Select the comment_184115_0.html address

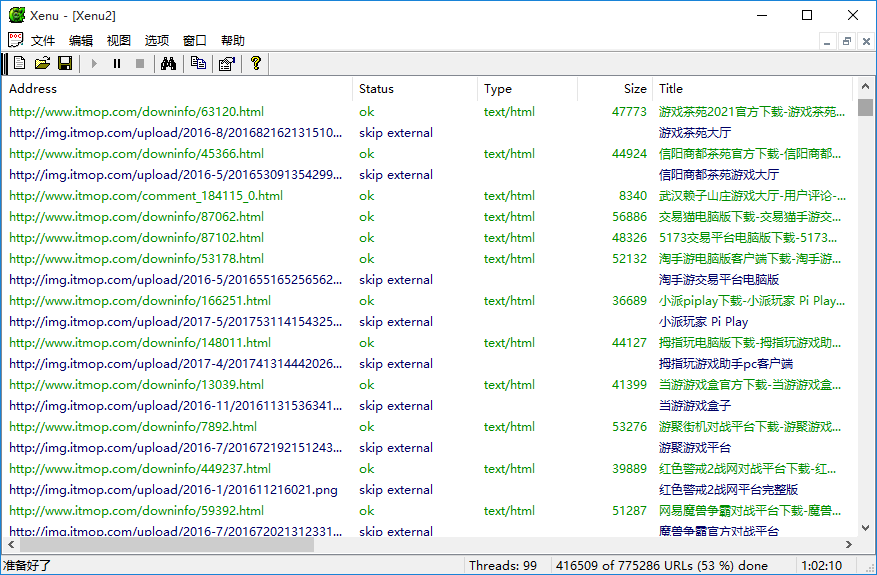(146, 195)
